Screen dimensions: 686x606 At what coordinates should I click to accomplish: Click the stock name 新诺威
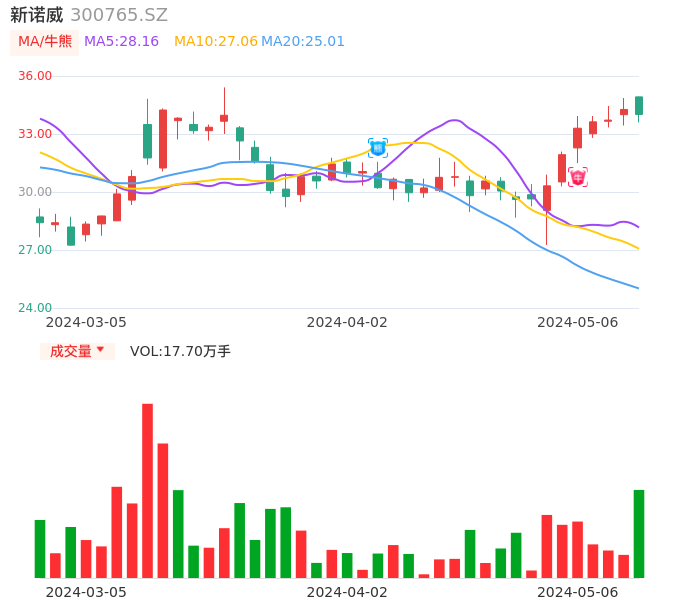(x=37, y=15)
